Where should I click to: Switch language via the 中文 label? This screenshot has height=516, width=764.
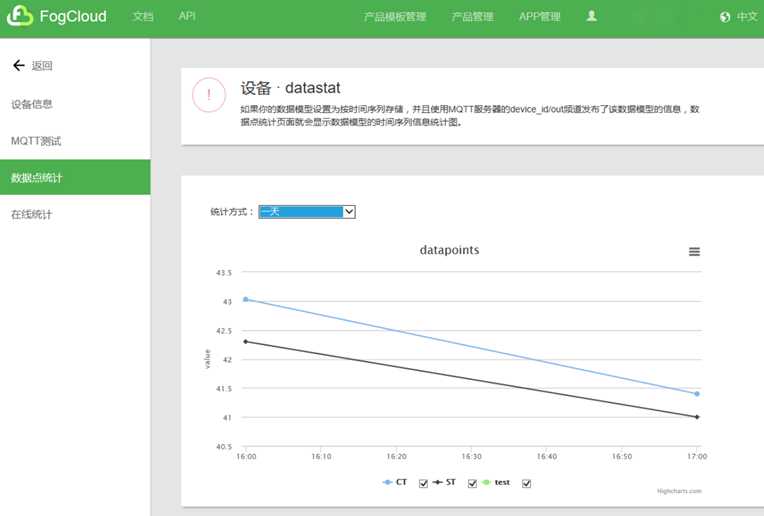tap(747, 17)
